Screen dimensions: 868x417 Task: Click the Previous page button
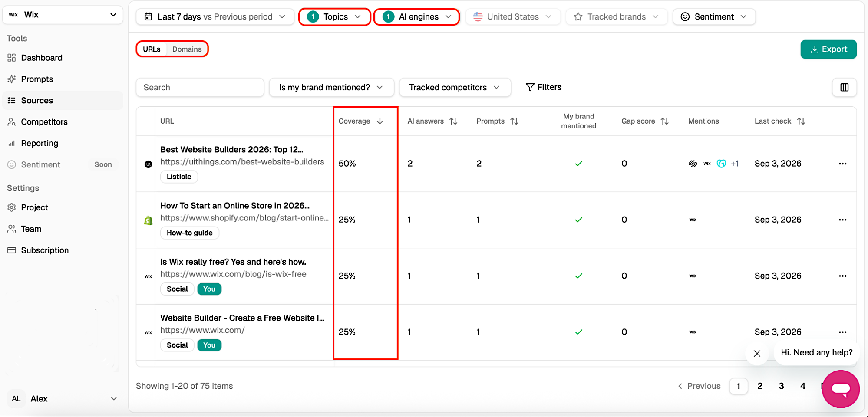point(699,386)
